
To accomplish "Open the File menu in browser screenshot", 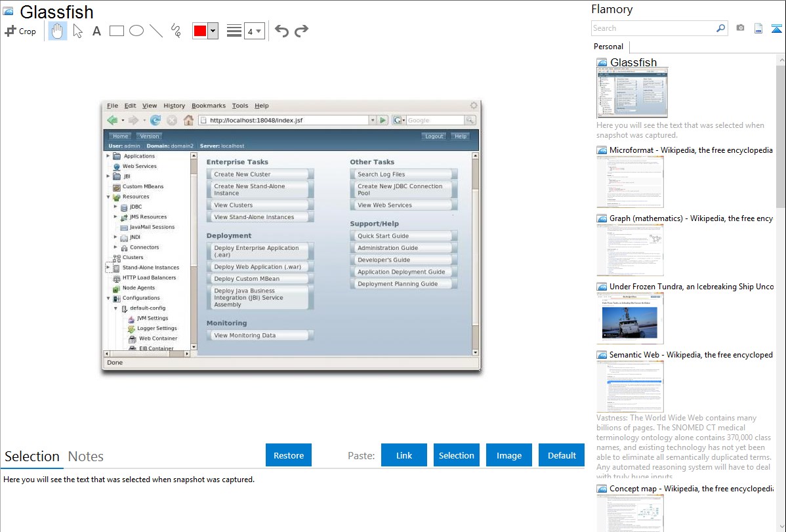I will click(112, 106).
